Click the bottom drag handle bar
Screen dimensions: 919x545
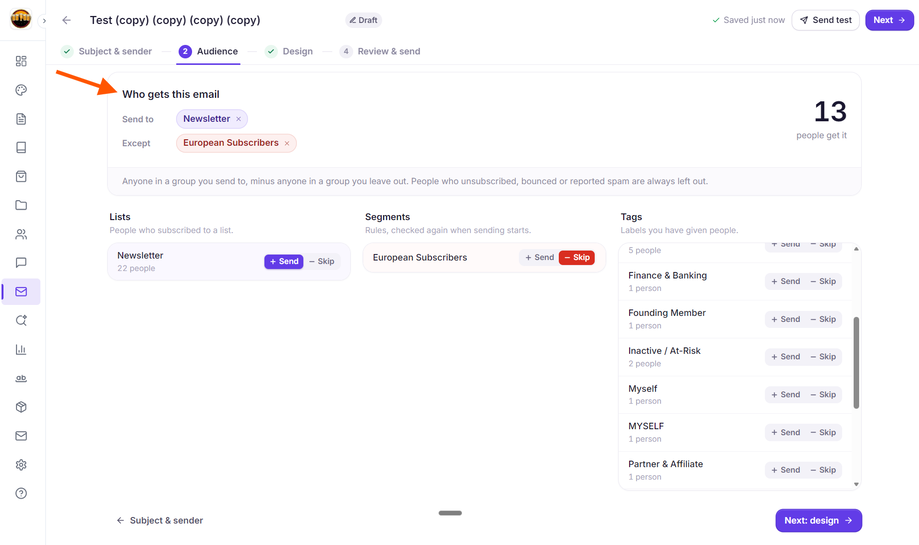point(450,513)
